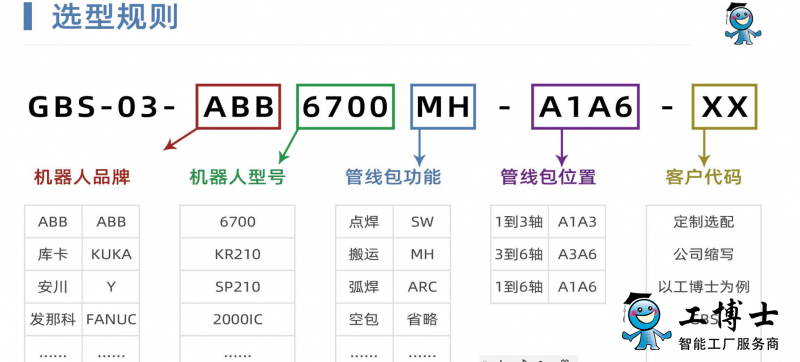Select the 2000IC model cell
The image size is (800, 362).
point(237,320)
